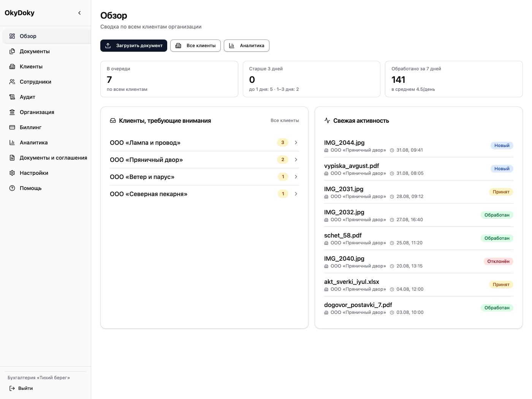Click the inbox icon beside Клиенты, требующие внимания
The image size is (532, 399).
[113, 120]
